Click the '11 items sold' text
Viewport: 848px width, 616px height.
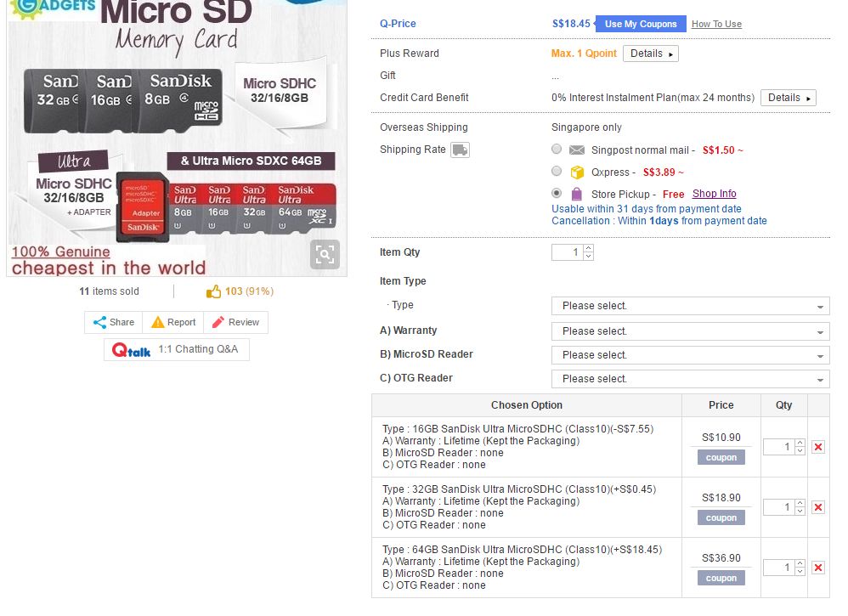coord(110,291)
